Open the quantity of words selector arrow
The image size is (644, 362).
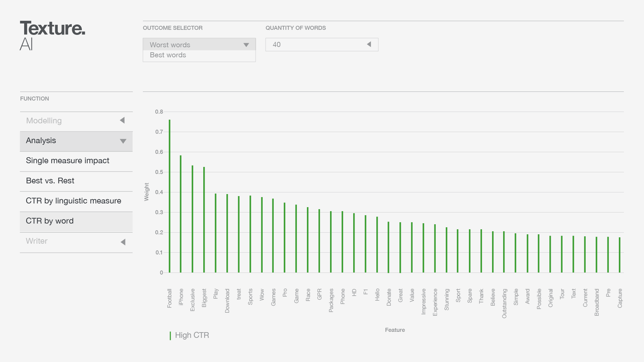(369, 44)
